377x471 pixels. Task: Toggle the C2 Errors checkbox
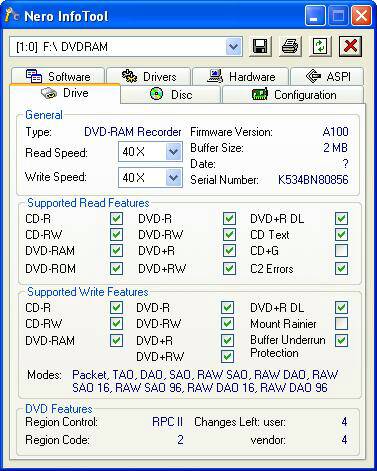pyautogui.click(x=341, y=268)
